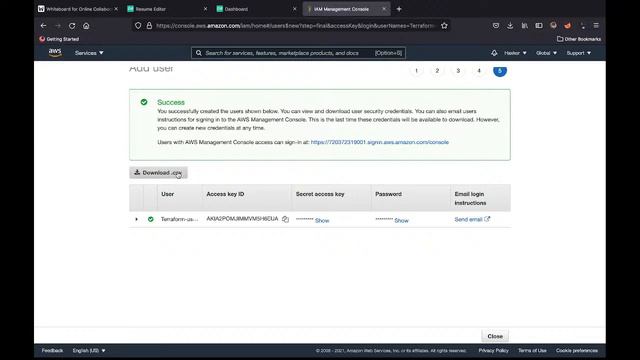The width and height of the screenshot is (640, 360).
Task: Open the Services dropdown menu
Action: pos(89,53)
